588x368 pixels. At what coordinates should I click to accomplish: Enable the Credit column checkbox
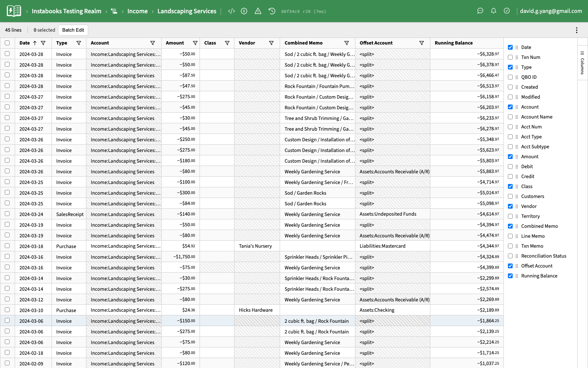(x=510, y=177)
